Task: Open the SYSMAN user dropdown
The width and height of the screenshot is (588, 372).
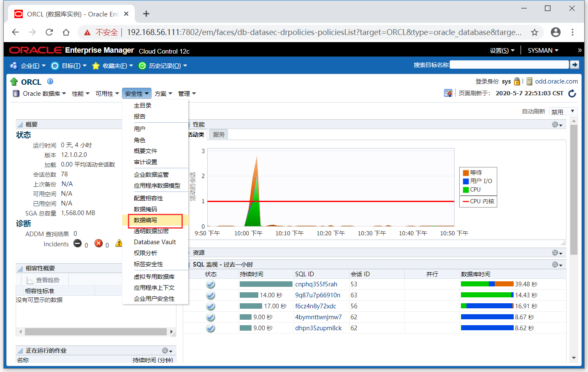Action: click(543, 51)
